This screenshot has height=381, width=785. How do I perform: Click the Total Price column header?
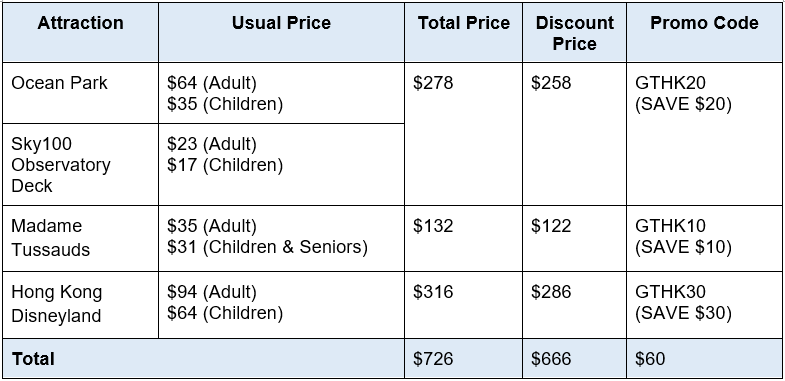464,33
